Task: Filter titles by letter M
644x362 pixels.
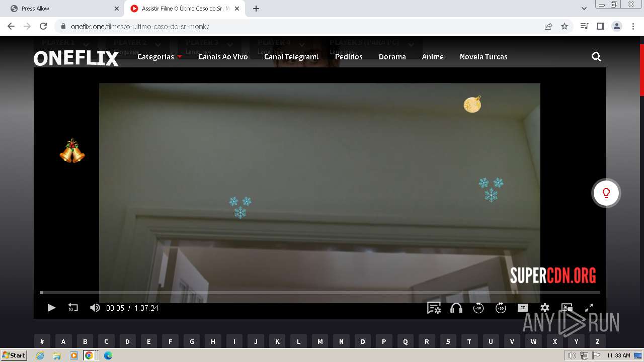Action: pos(320,341)
